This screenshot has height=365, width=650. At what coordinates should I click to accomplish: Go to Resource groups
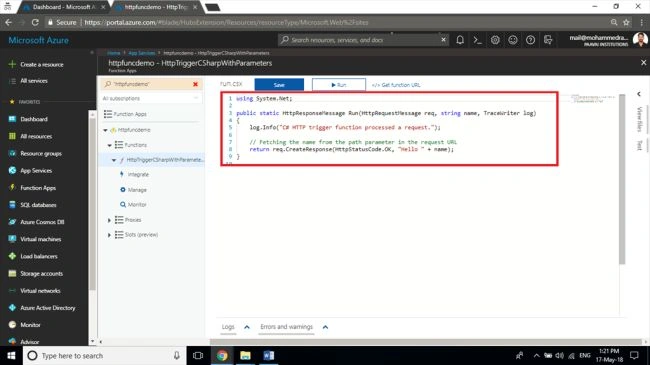[x=41, y=153]
